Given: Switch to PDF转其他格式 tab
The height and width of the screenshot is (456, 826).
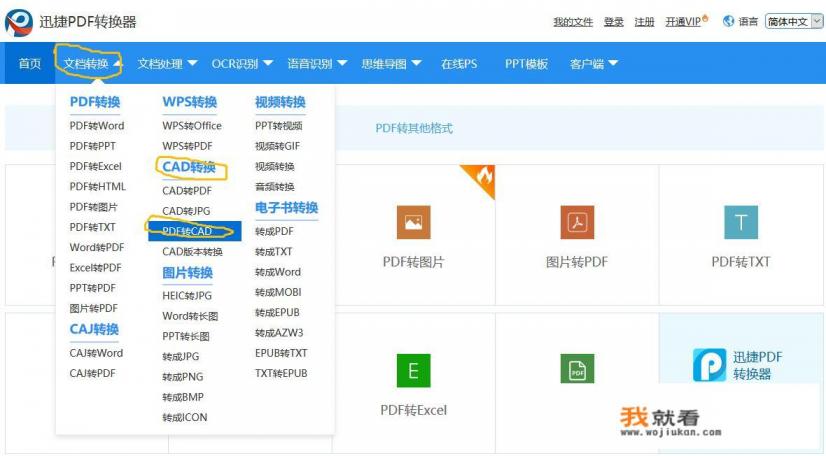Looking at the screenshot, I should click(414, 128).
